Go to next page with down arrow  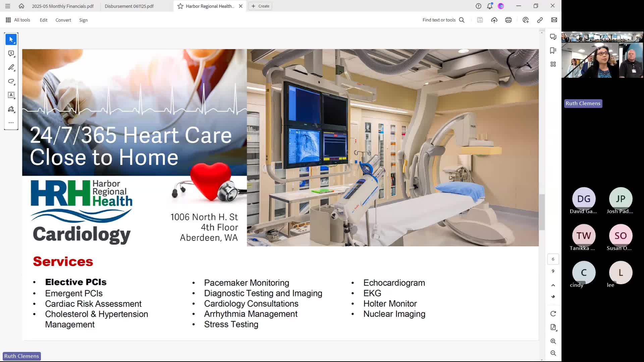point(553,297)
